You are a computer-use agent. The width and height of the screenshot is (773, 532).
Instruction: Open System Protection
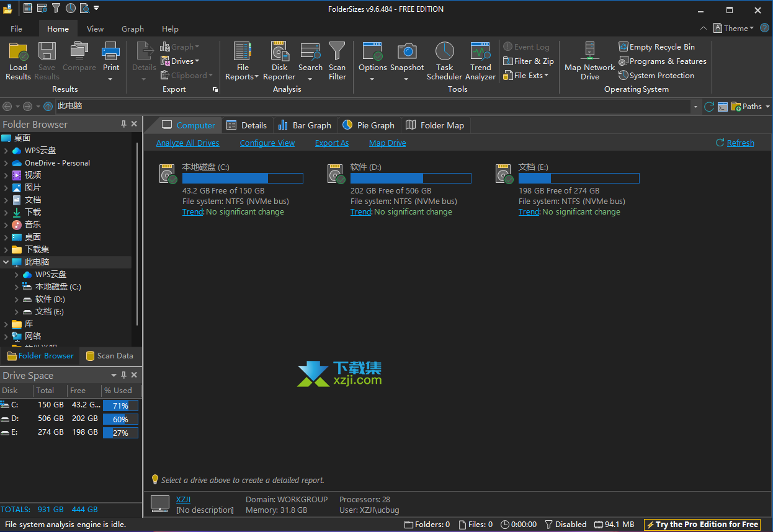pyautogui.click(x=656, y=76)
